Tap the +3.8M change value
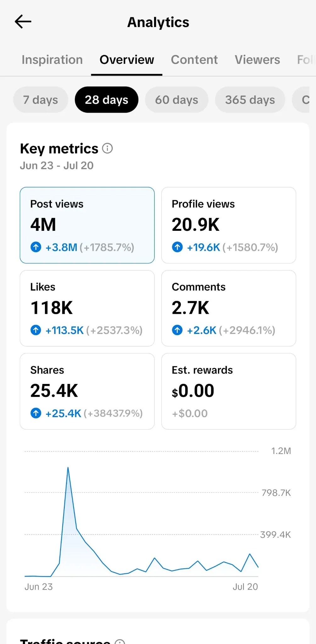316x644 pixels. pyautogui.click(x=61, y=247)
